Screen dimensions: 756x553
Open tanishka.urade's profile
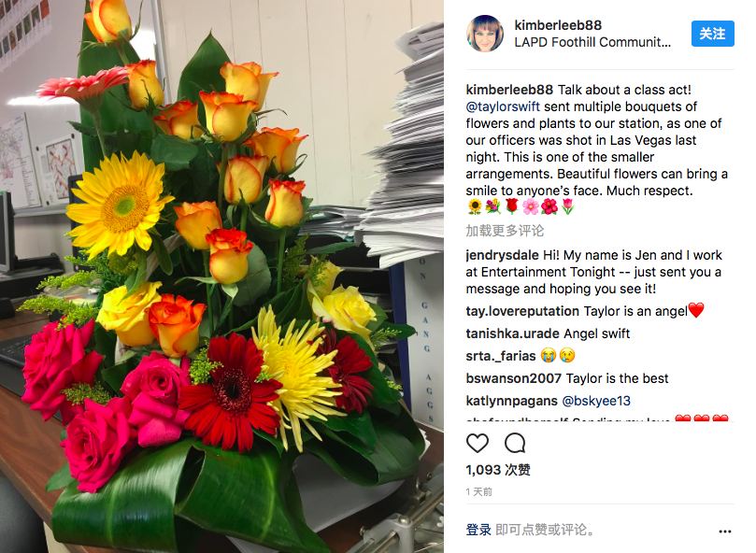[512, 333]
